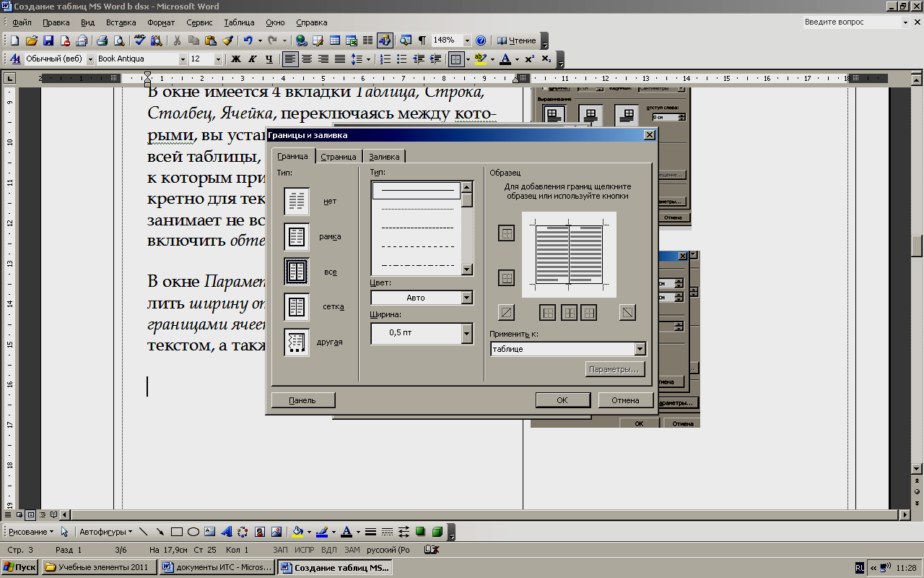Show paragraph marks with the ¶ icon
The height and width of the screenshot is (578, 924).
point(422,40)
